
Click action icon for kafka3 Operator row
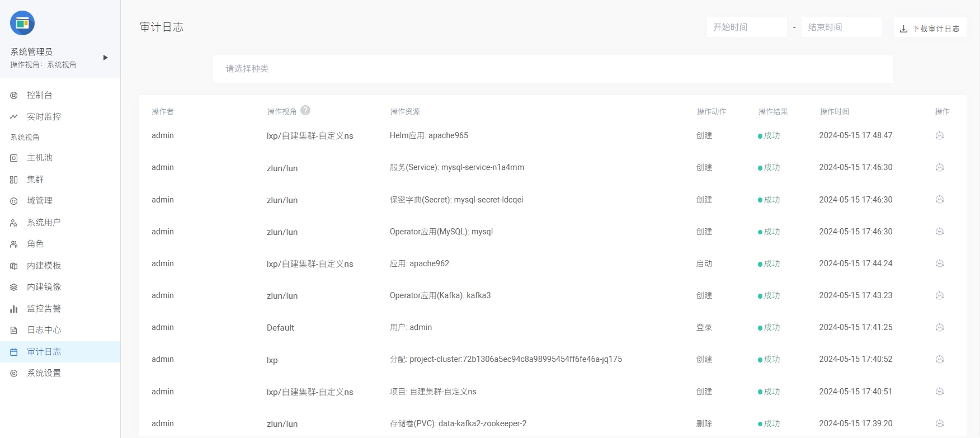click(x=940, y=295)
